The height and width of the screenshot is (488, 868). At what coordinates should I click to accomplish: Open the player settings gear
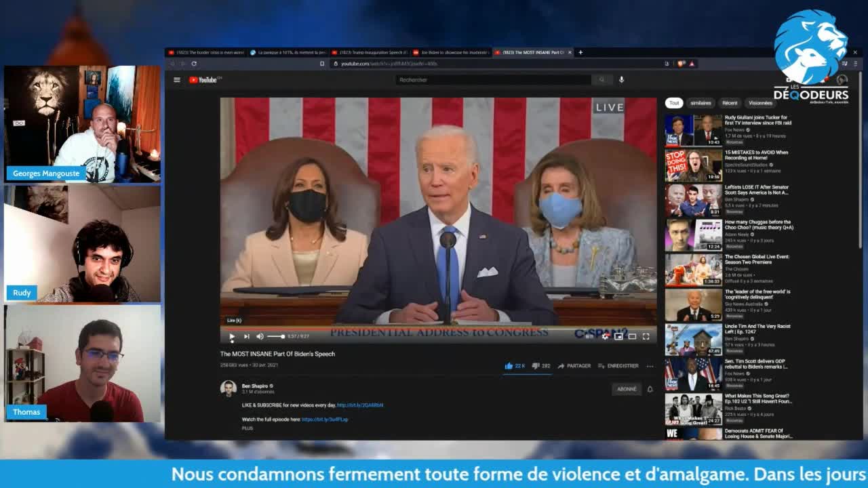[x=606, y=336]
